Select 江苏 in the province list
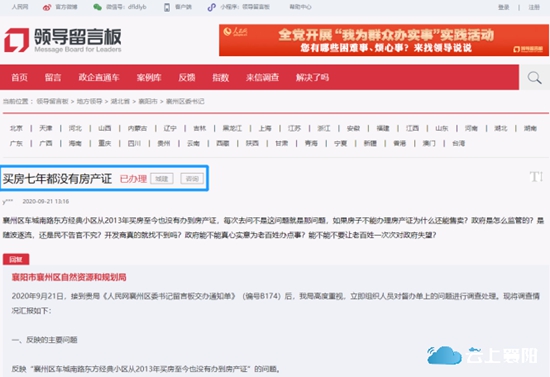 [294, 128]
